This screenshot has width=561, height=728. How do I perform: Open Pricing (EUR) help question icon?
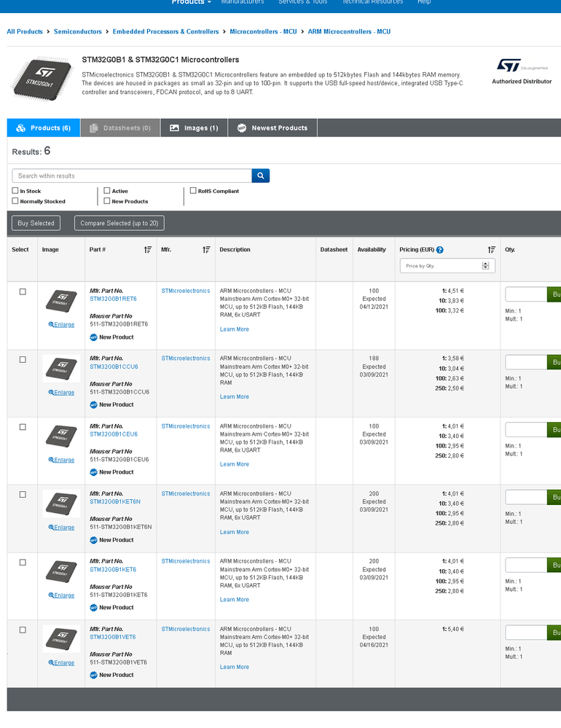click(440, 250)
